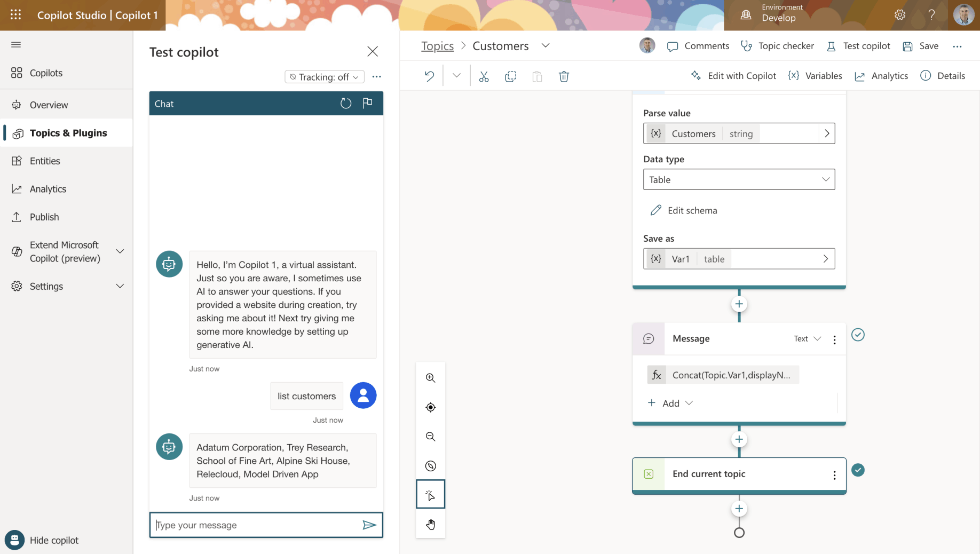This screenshot has width=980, height=554.
Task: Activate the selection pointer tool
Action: pyautogui.click(x=430, y=495)
